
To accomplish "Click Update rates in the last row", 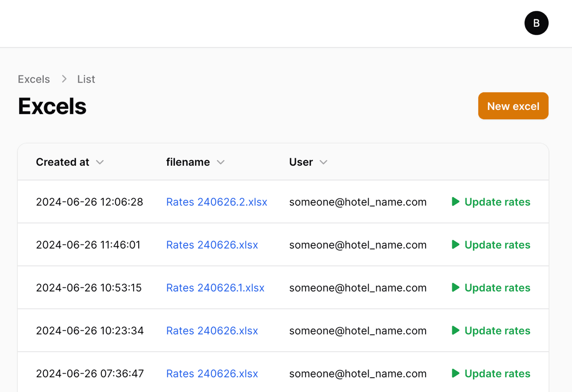I will point(497,373).
